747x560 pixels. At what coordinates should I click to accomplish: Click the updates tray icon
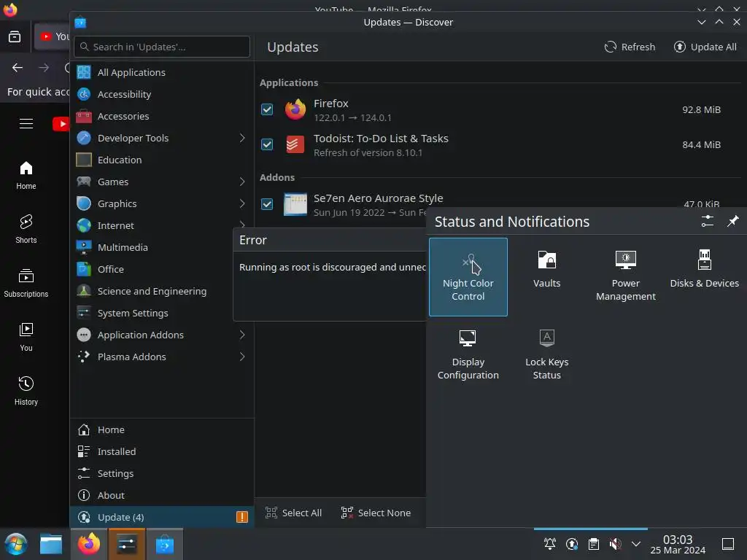pyautogui.click(x=572, y=543)
